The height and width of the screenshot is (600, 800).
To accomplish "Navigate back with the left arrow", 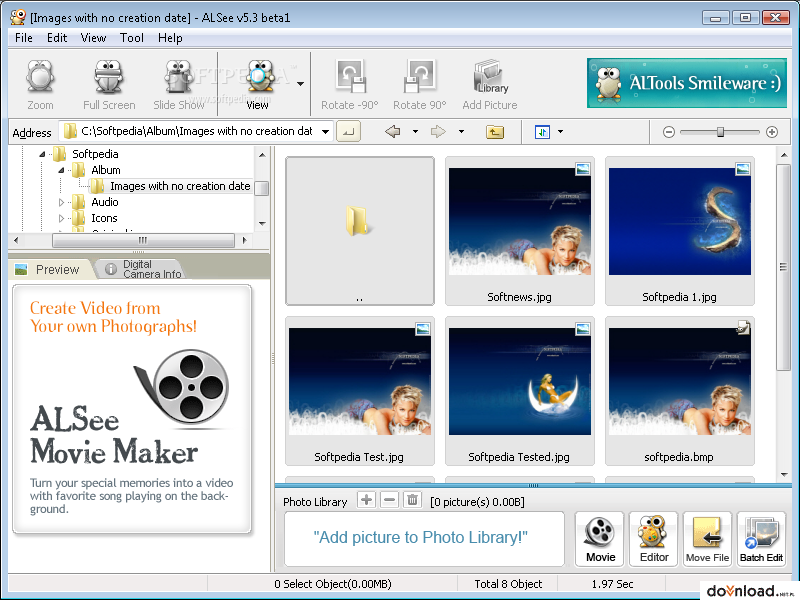I will [x=392, y=132].
